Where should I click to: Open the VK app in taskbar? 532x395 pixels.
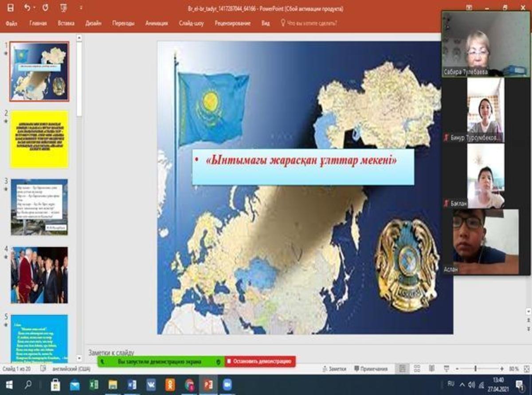pyautogui.click(x=151, y=384)
